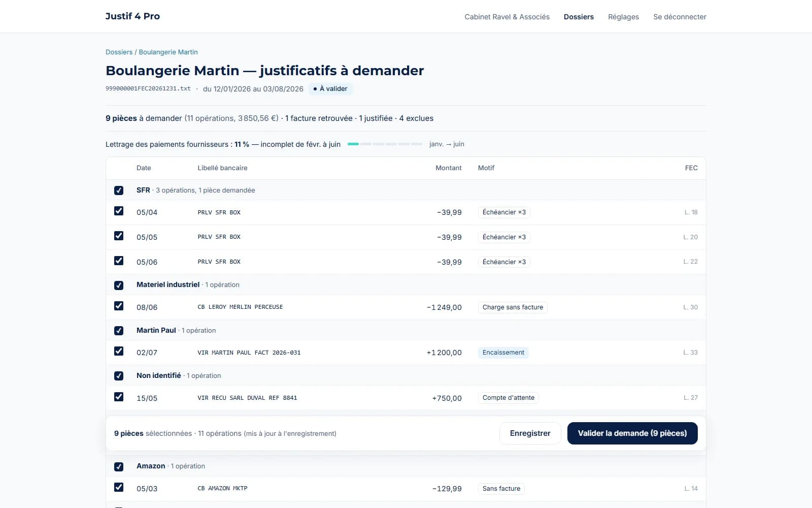Open Réglages in the top navigation

pyautogui.click(x=623, y=17)
